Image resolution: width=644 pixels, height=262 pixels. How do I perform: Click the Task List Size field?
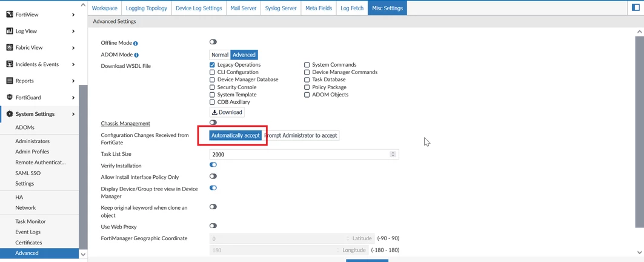coord(304,154)
